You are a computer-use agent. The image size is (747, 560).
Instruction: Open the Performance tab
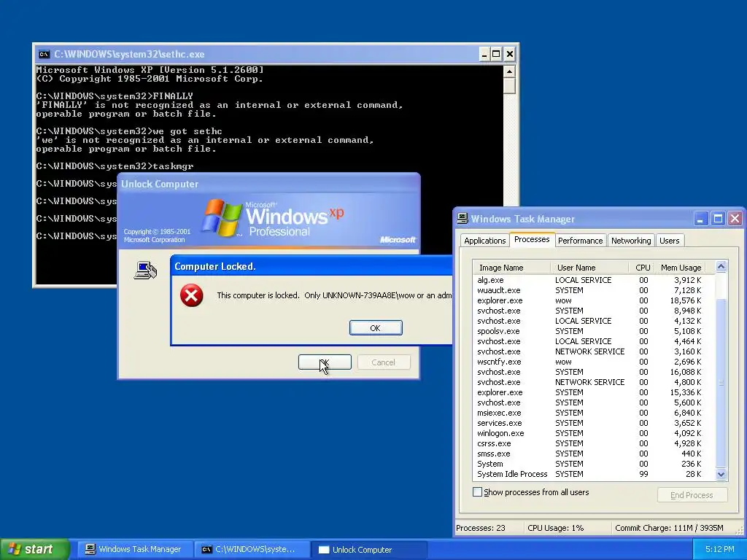(x=580, y=241)
